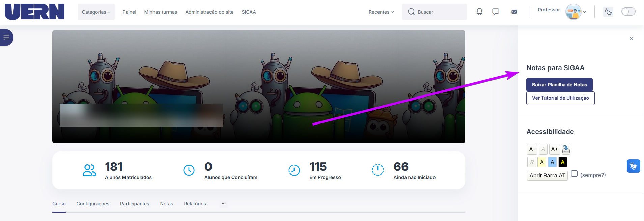Open the UERN home logo

point(34,12)
